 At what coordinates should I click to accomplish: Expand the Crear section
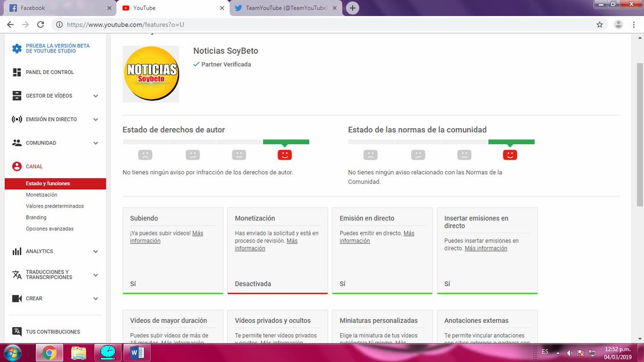tap(96, 299)
